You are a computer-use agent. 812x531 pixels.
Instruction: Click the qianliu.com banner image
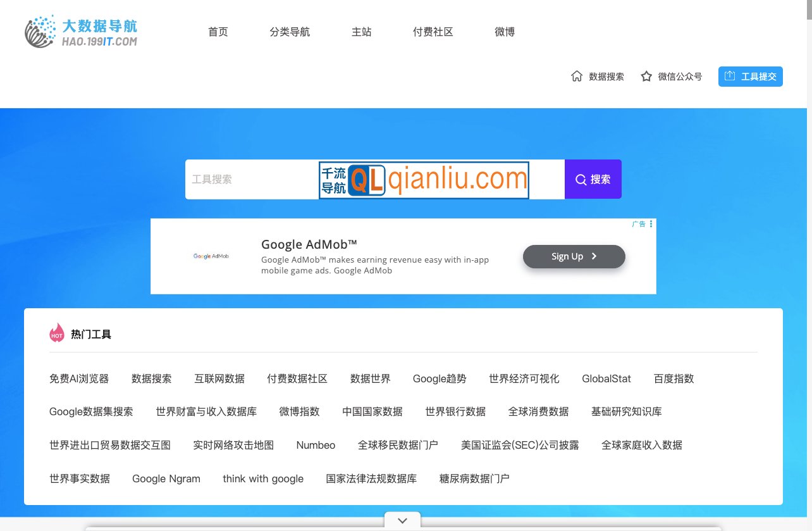click(x=424, y=179)
